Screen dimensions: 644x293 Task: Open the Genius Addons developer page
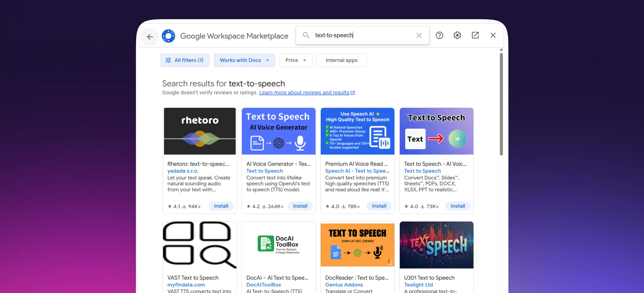pyautogui.click(x=344, y=285)
